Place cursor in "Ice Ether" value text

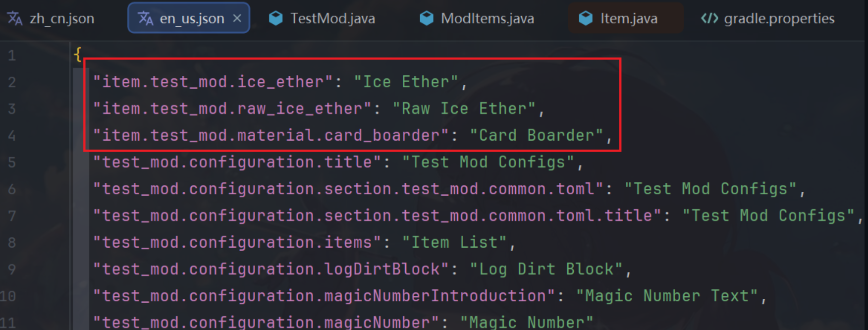(x=406, y=82)
